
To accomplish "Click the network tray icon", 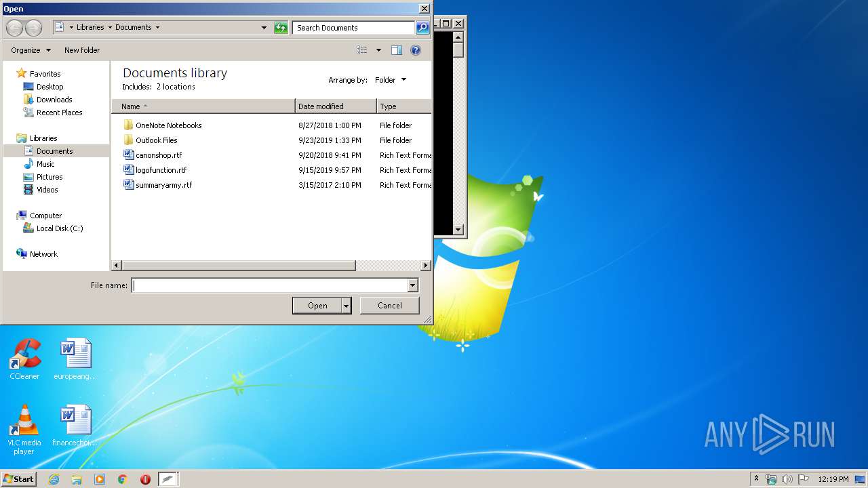I will pyautogui.click(x=771, y=479).
